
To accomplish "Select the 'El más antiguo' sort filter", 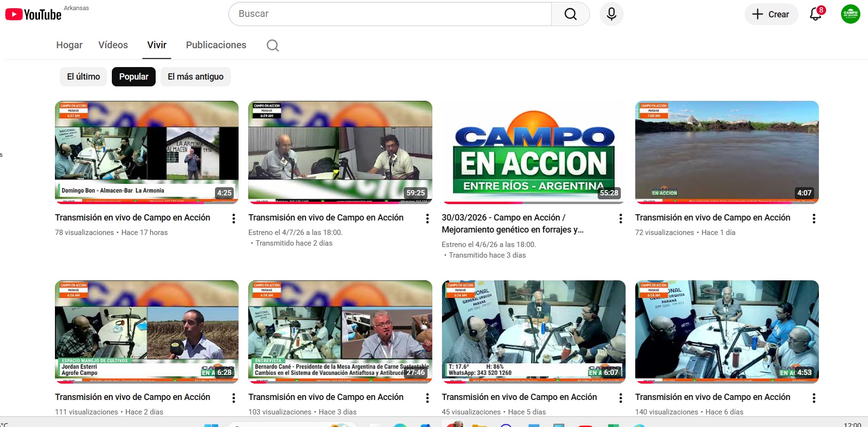I will coord(195,77).
